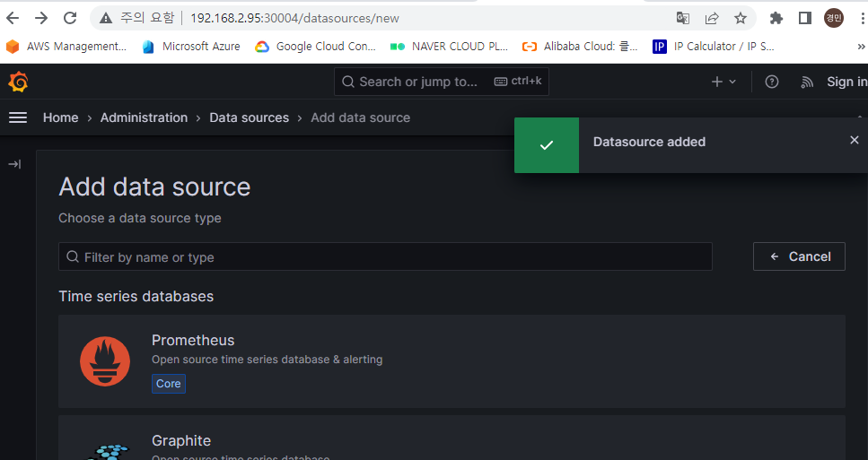This screenshot has height=460, width=868.
Task: Open the translate page icon
Action: [682, 18]
